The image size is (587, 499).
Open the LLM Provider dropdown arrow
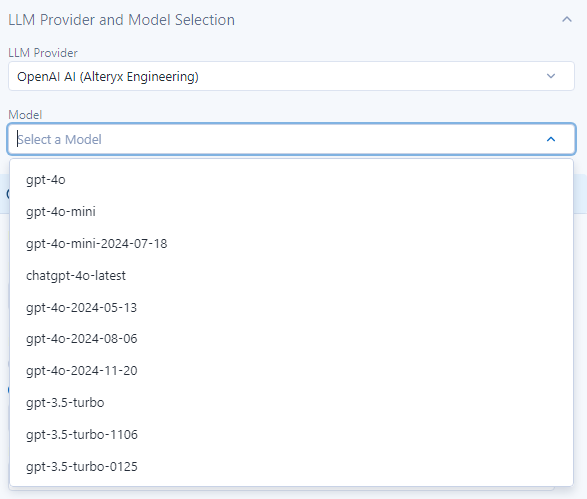click(551, 76)
